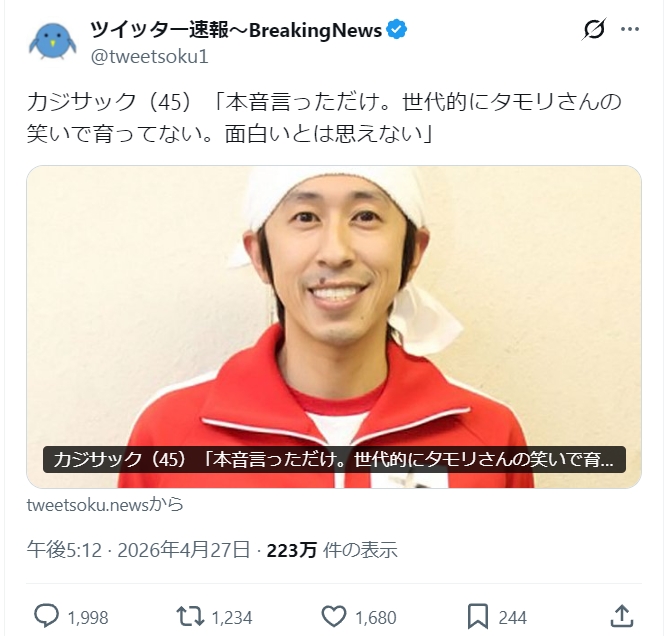668x636 pixels.
Task: Repost using the retweet arrows icon
Action: (x=190, y=617)
